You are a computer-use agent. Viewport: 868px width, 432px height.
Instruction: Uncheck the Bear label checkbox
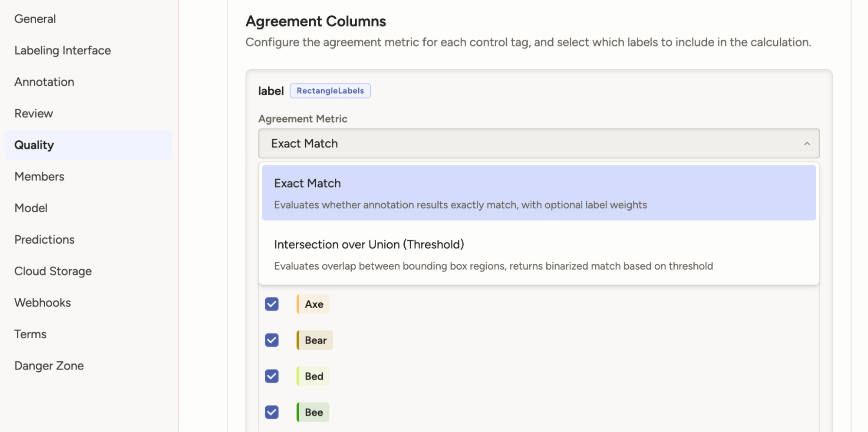tap(272, 340)
